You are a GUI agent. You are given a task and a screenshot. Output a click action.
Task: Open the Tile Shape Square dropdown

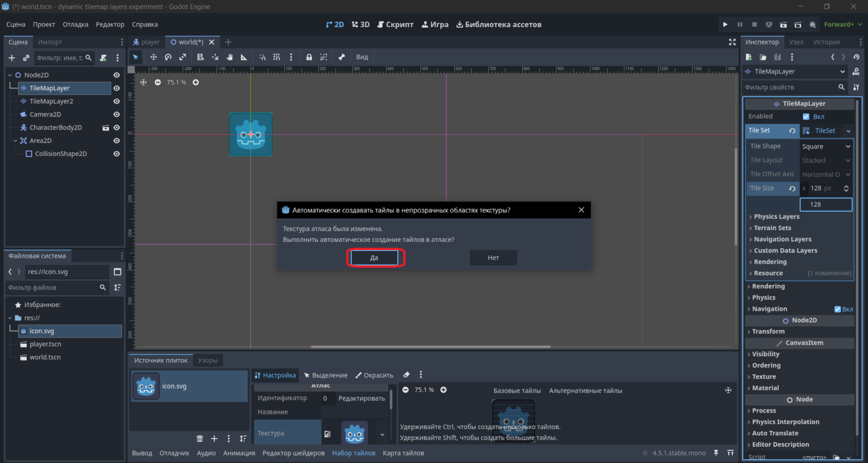(826, 146)
